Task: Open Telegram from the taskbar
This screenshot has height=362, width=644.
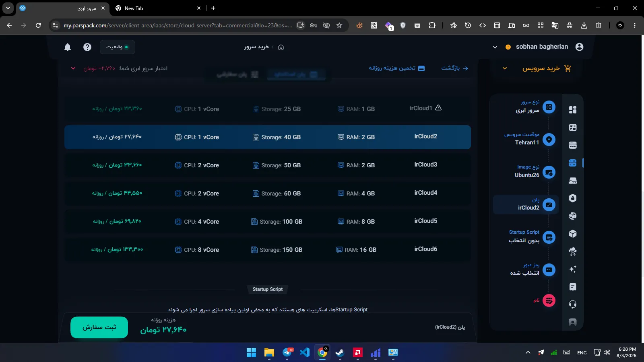Action: pyautogui.click(x=287, y=353)
